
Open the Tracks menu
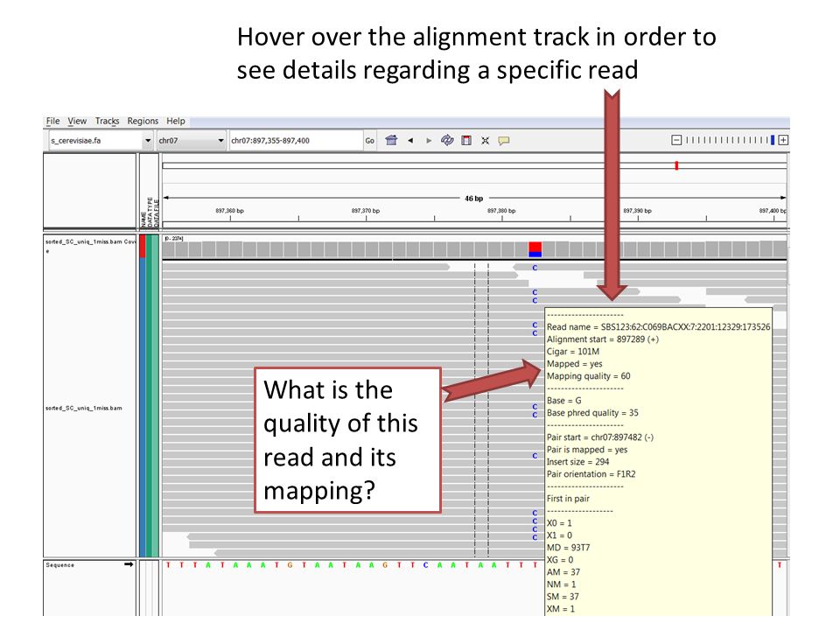click(107, 121)
